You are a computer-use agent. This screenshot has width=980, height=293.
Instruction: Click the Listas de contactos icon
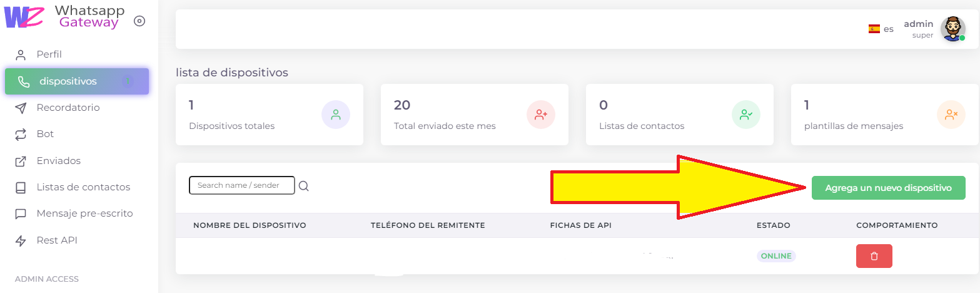point(746,115)
